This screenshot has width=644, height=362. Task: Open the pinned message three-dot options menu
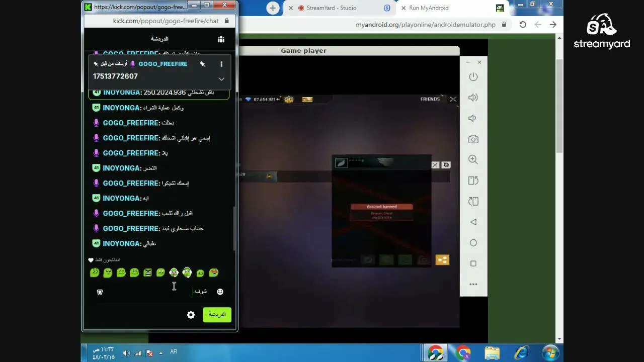pyautogui.click(x=221, y=64)
